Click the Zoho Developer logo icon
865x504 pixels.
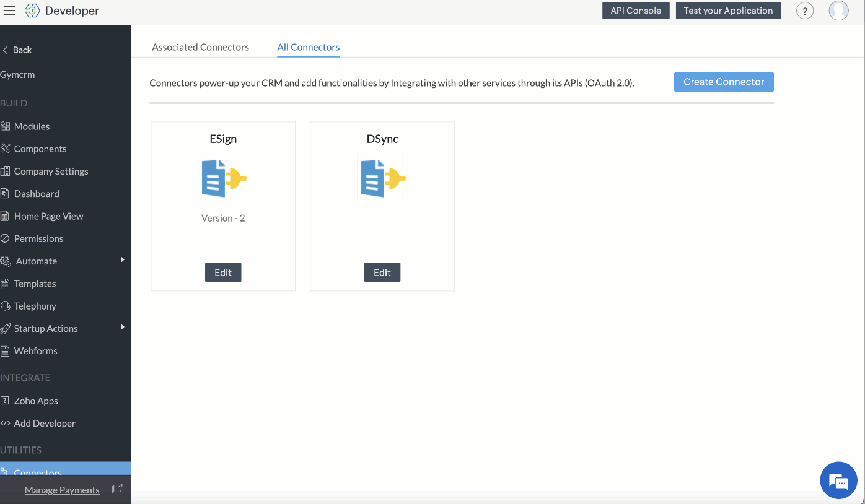[33, 11]
